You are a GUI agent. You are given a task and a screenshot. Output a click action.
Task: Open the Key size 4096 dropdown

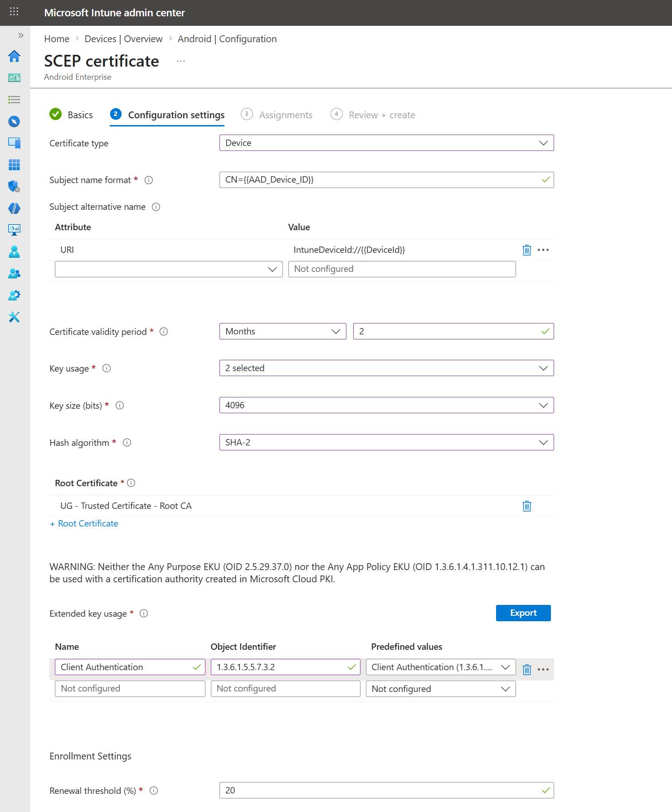click(x=386, y=405)
